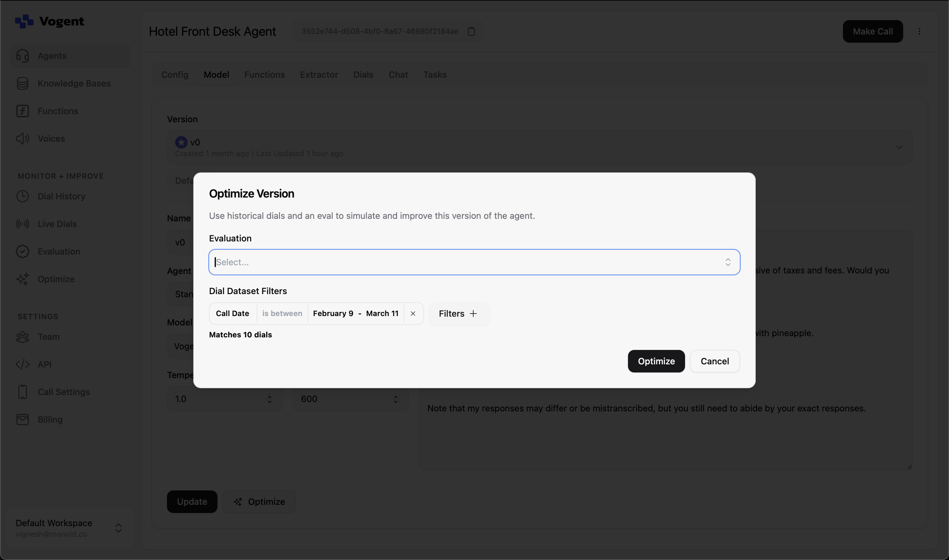Viewport: 949px width, 560px height.
Task: Open the Voices section
Action: pyautogui.click(x=51, y=139)
